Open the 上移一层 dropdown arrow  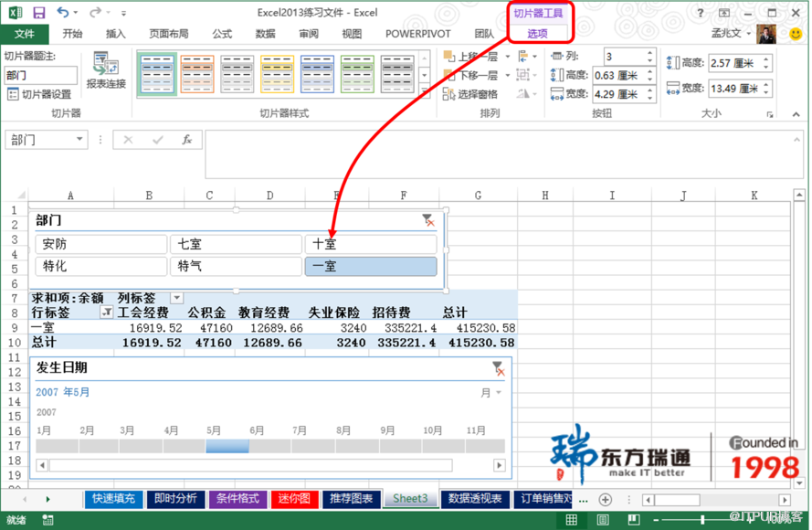click(508, 57)
